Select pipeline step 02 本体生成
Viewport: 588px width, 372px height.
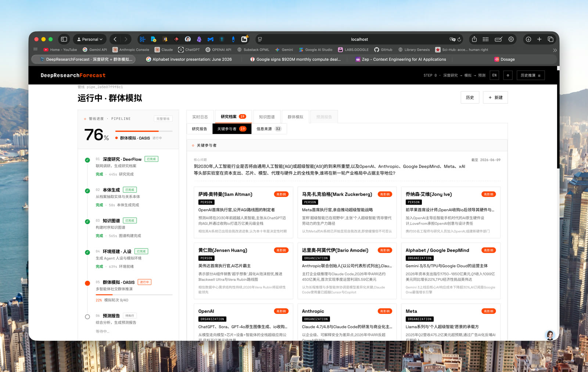(x=128, y=197)
